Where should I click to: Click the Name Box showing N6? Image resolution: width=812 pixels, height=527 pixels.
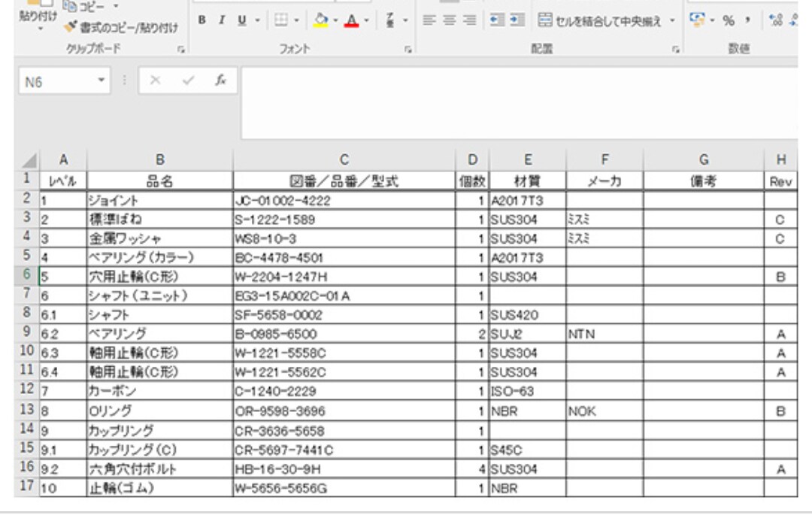coord(57,81)
